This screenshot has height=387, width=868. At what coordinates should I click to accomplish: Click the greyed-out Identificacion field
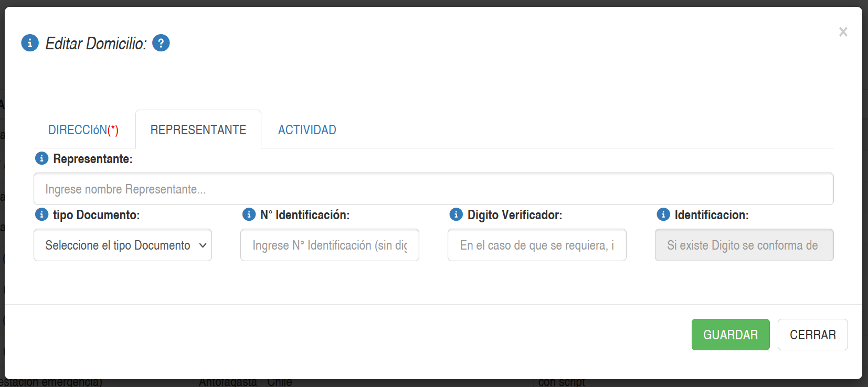tap(744, 245)
